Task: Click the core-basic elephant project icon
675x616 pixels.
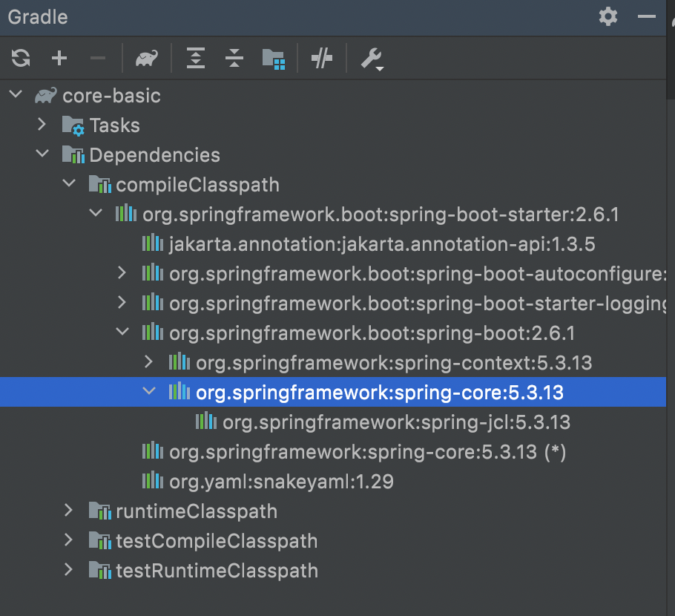Action: coord(46,96)
